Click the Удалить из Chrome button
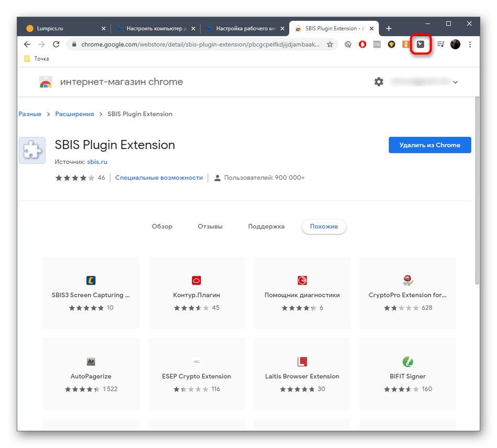Screen dimensions: 497x448 pyautogui.click(x=430, y=145)
